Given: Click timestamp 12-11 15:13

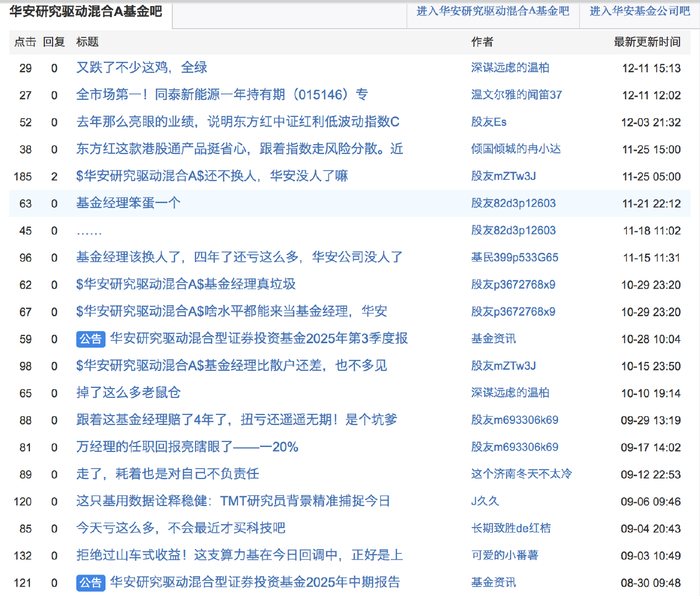Looking at the screenshot, I should point(651,68).
